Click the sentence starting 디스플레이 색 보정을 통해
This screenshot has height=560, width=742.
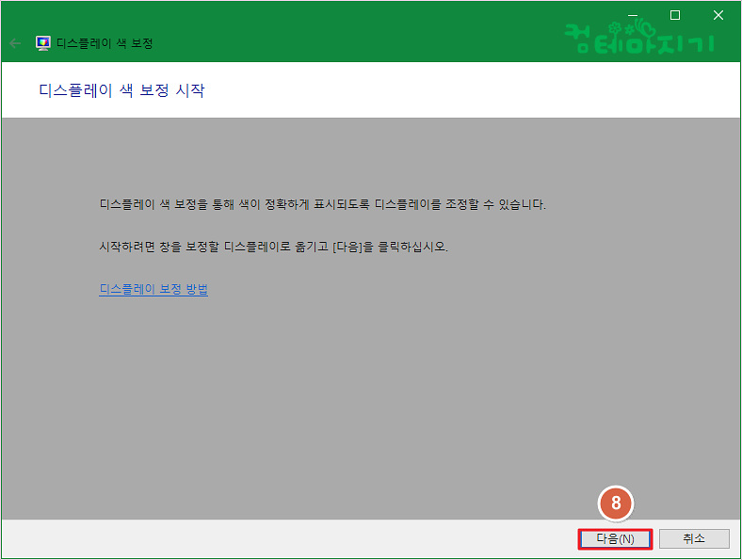point(322,204)
